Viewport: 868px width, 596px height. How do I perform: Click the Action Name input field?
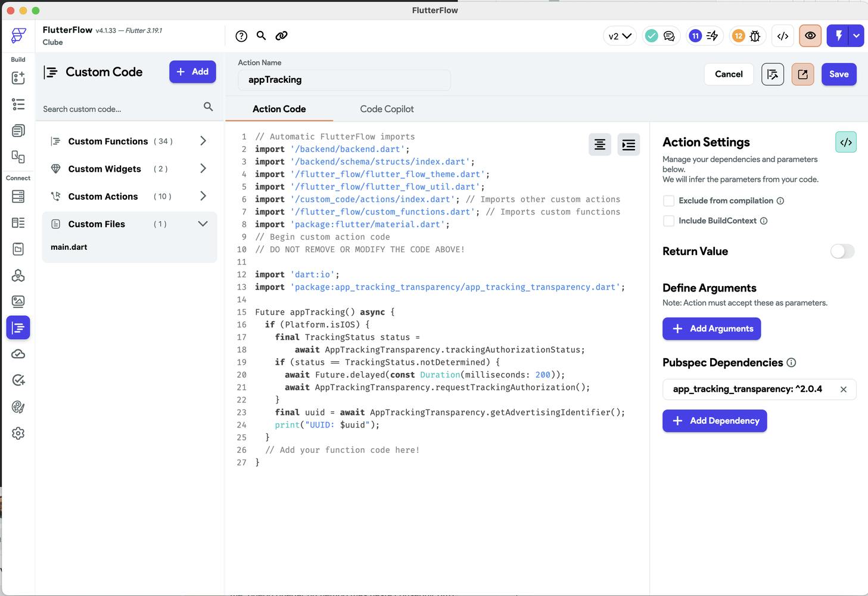[344, 80]
